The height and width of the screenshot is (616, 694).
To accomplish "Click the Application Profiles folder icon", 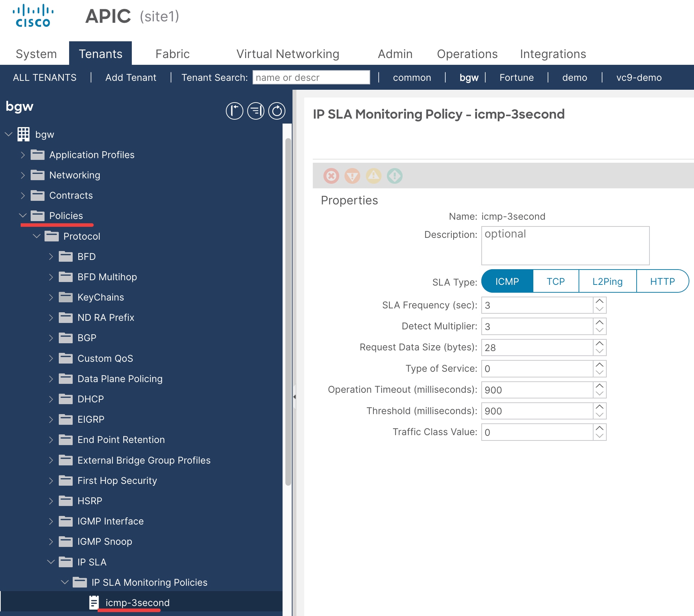I will [37, 155].
